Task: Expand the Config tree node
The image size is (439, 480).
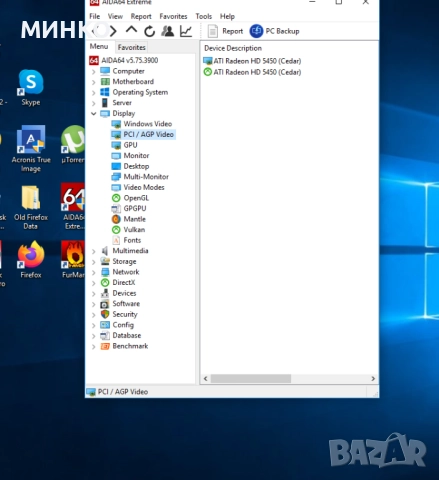Action: tap(94, 325)
